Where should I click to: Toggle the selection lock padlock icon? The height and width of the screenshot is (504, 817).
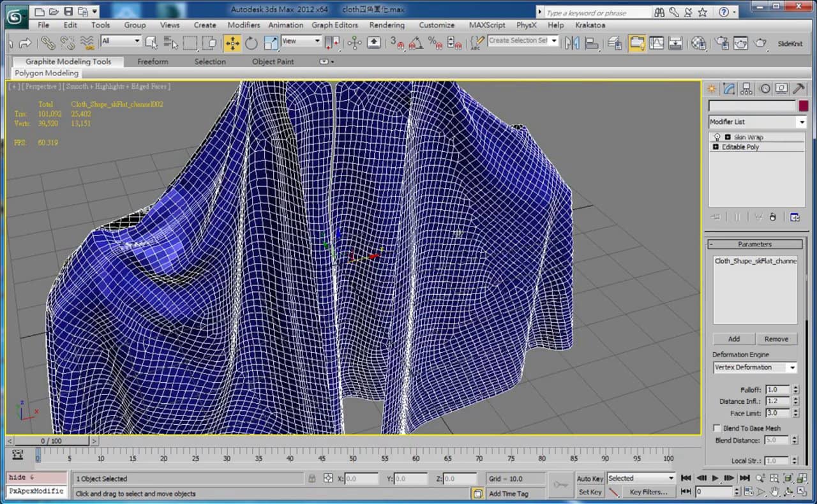312,478
